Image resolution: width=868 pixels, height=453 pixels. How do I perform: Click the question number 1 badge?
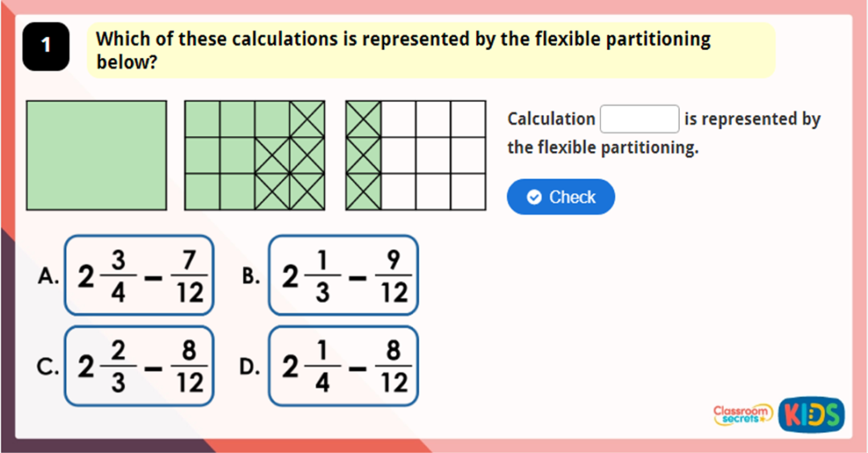[47, 46]
